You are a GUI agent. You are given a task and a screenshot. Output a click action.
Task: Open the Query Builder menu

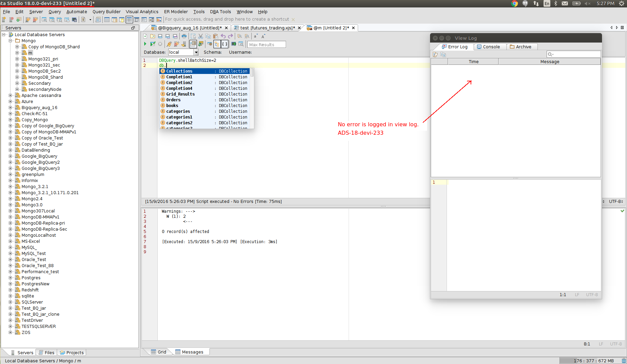pyautogui.click(x=106, y=11)
